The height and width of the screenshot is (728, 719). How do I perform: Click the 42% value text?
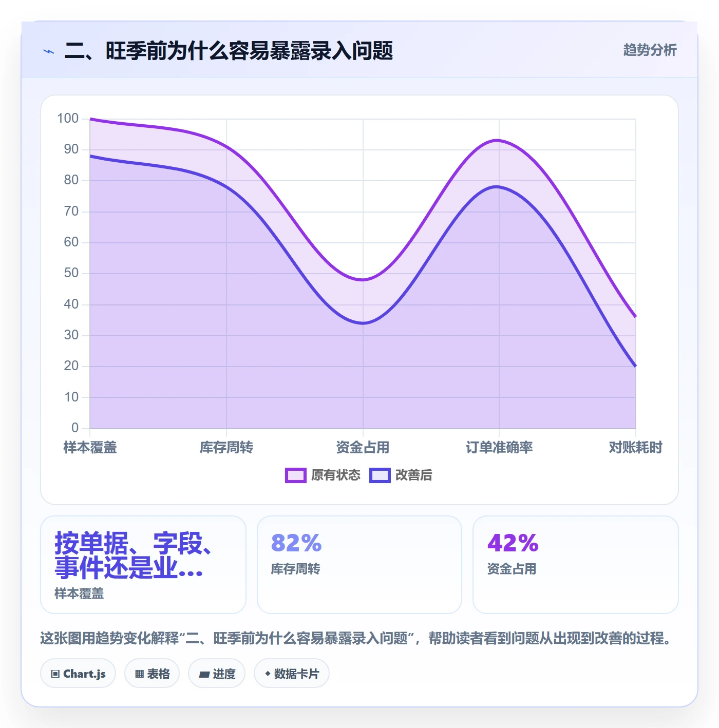[x=513, y=543]
